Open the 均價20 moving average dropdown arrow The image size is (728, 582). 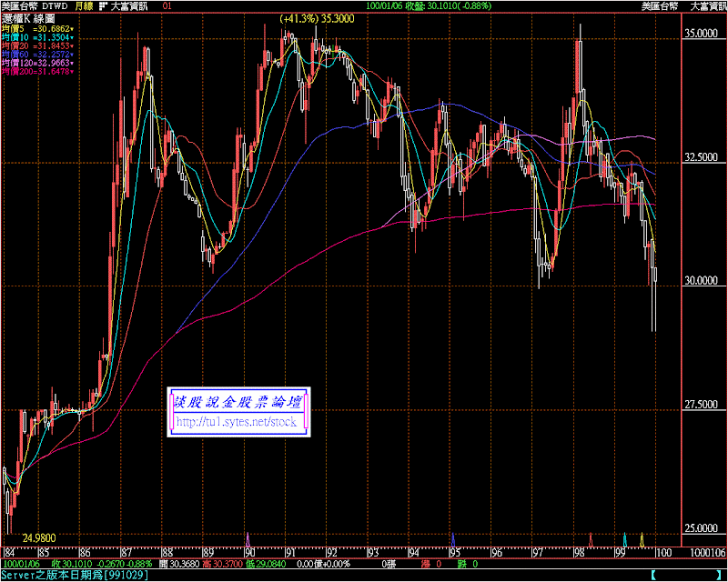[72, 46]
